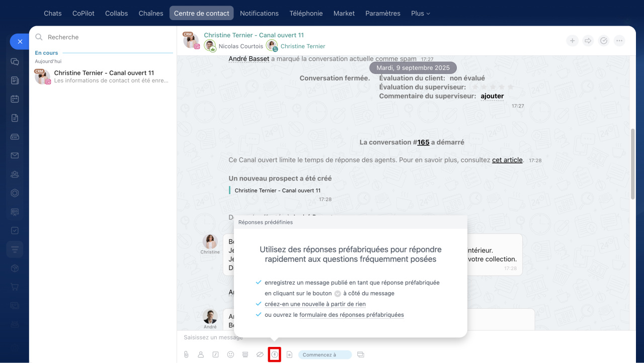Click the canned responses lightning icon
Screen dimensions: 644x363
pos(275,354)
